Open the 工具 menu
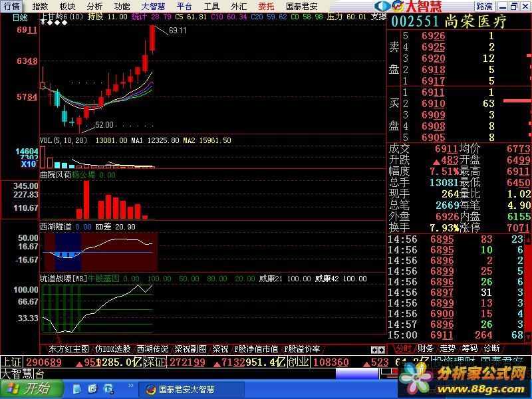 point(211,7)
